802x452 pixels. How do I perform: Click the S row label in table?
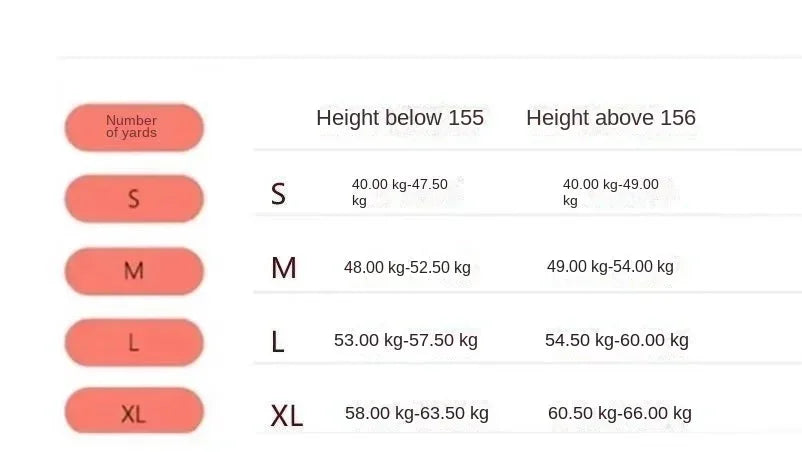point(278,194)
